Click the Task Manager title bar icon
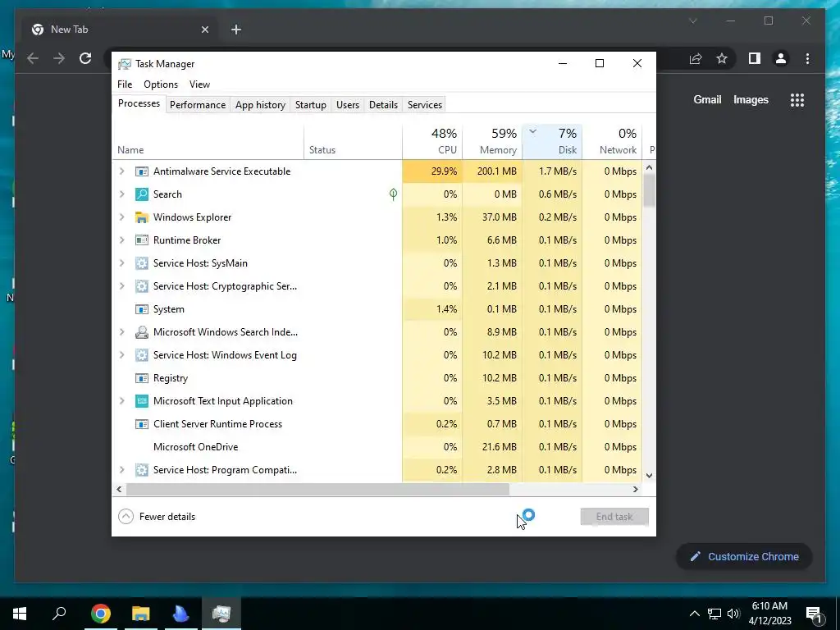Image resolution: width=840 pixels, height=630 pixels. (125, 64)
